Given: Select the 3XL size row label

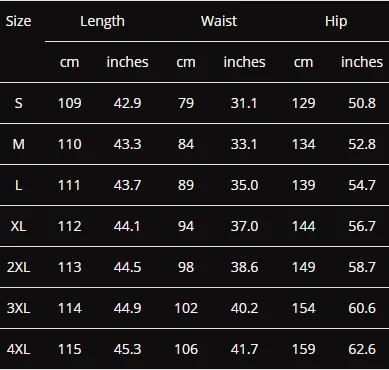Looking at the screenshot, I should [x=19, y=308].
